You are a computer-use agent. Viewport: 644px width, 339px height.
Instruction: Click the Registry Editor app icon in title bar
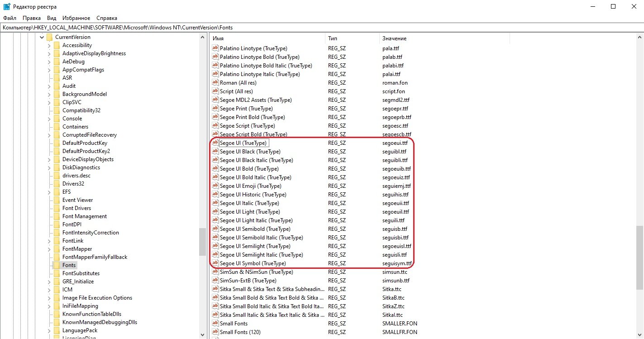coord(7,6)
